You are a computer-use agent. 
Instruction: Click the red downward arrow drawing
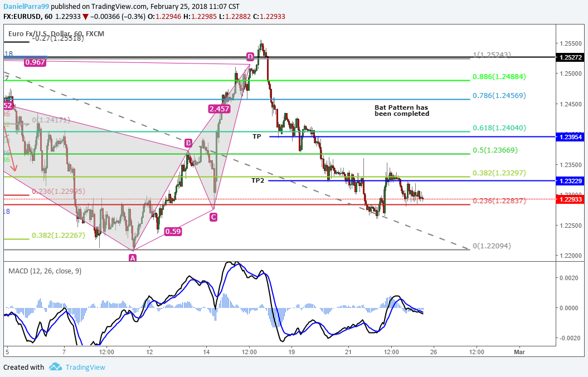click(10, 149)
